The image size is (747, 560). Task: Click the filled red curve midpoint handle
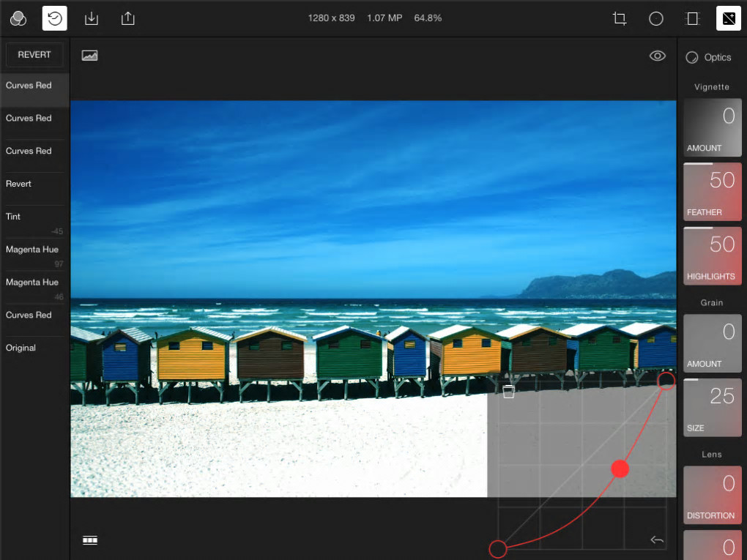tap(620, 468)
